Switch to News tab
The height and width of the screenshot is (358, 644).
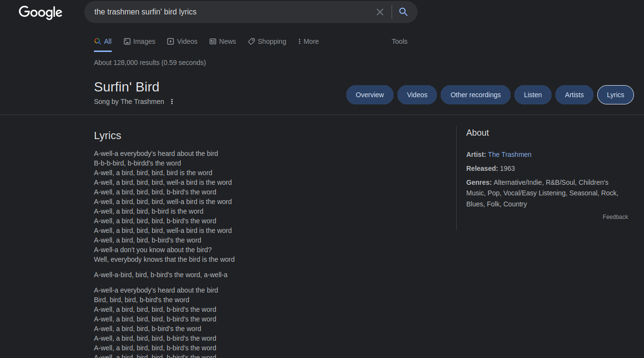click(223, 41)
